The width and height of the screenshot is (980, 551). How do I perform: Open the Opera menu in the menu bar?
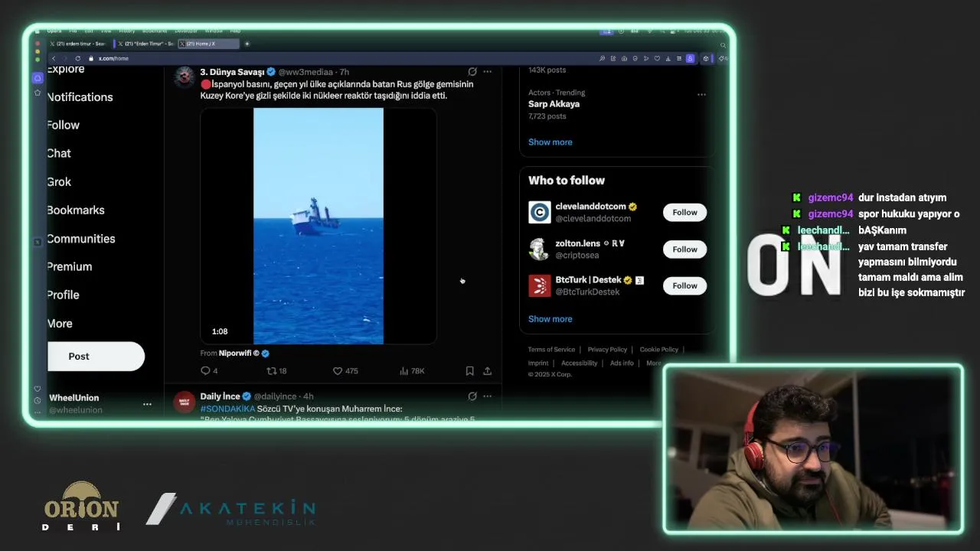click(54, 31)
